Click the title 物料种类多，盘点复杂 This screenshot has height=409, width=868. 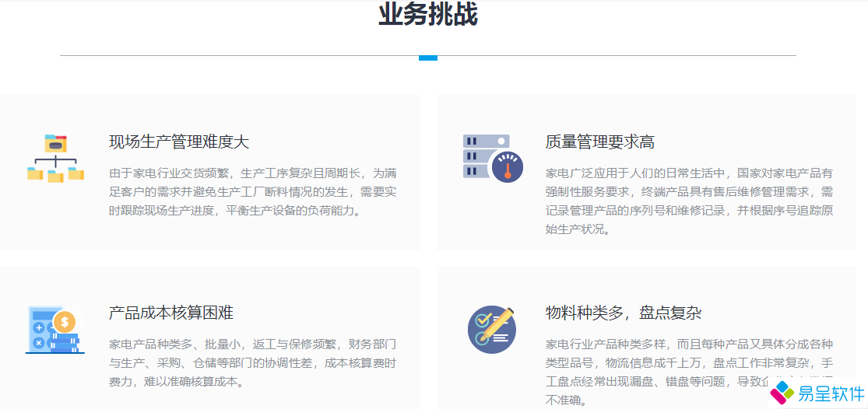click(x=624, y=313)
